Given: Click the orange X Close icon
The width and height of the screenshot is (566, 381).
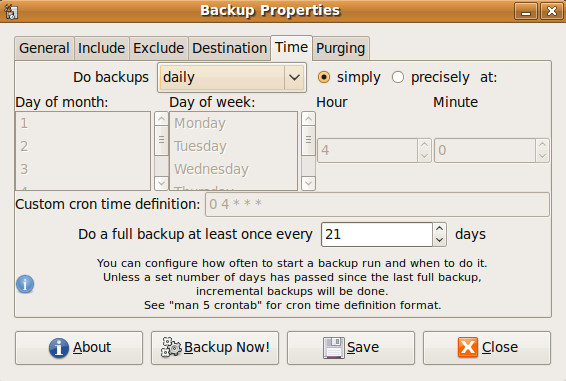Looking at the screenshot, I should tap(468, 347).
